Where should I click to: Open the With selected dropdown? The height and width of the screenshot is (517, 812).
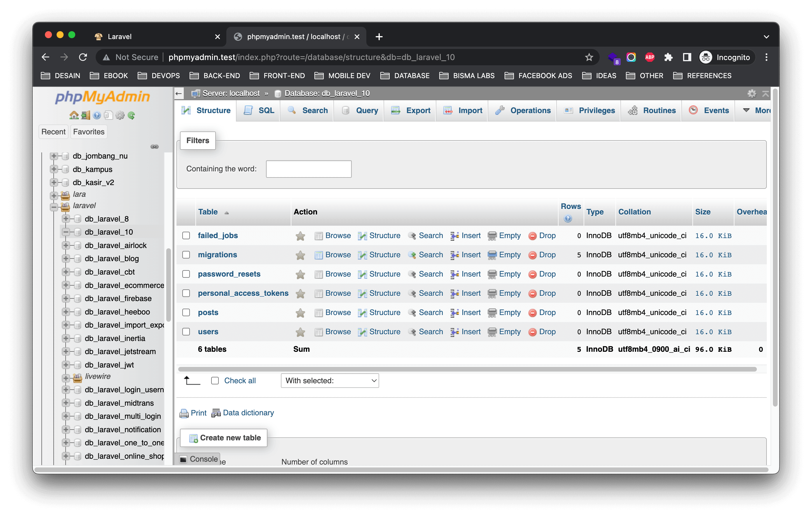click(330, 381)
